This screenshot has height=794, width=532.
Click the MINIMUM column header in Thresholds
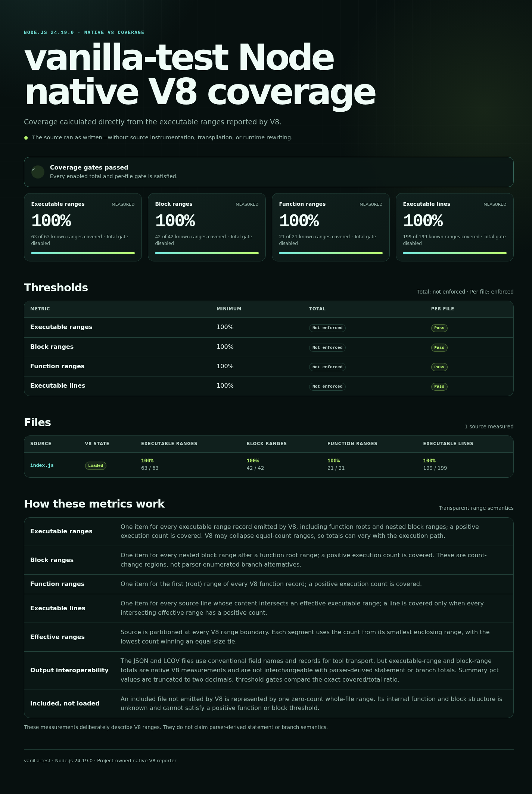[x=229, y=309]
